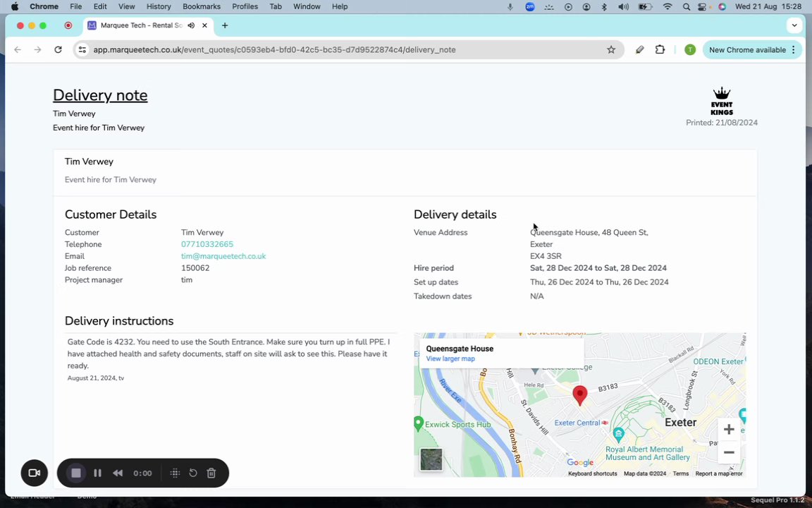Click the Event Kings logo
Viewport: 812px width, 508px height.
721,101
